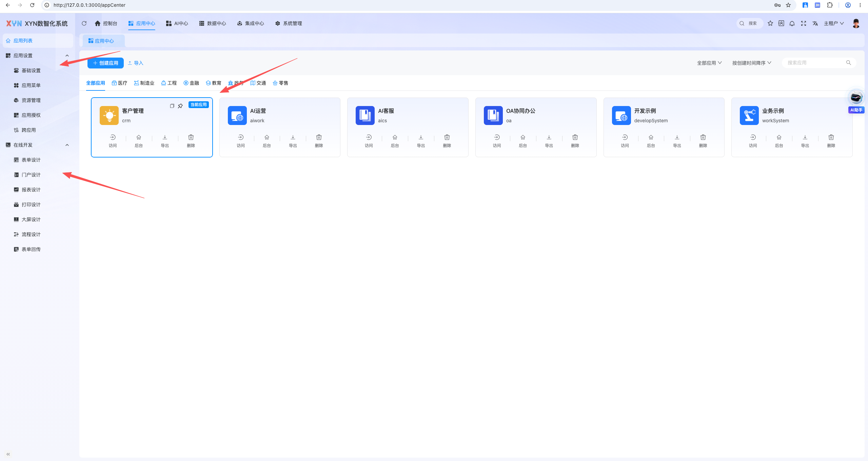Click 访问 on the AI运营 card
The height and width of the screenshot is (461, 868).
pyautogui.click(x=241, y=141)
